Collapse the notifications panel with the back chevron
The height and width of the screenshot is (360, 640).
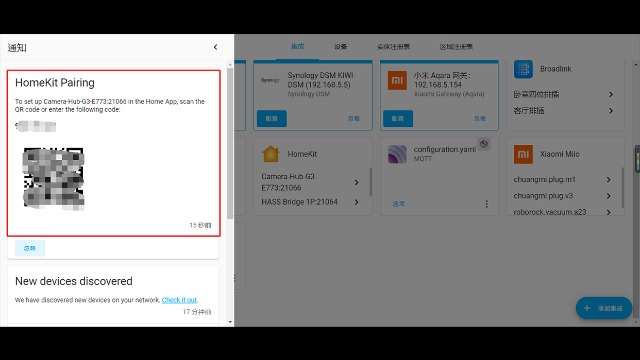[216, 47]
